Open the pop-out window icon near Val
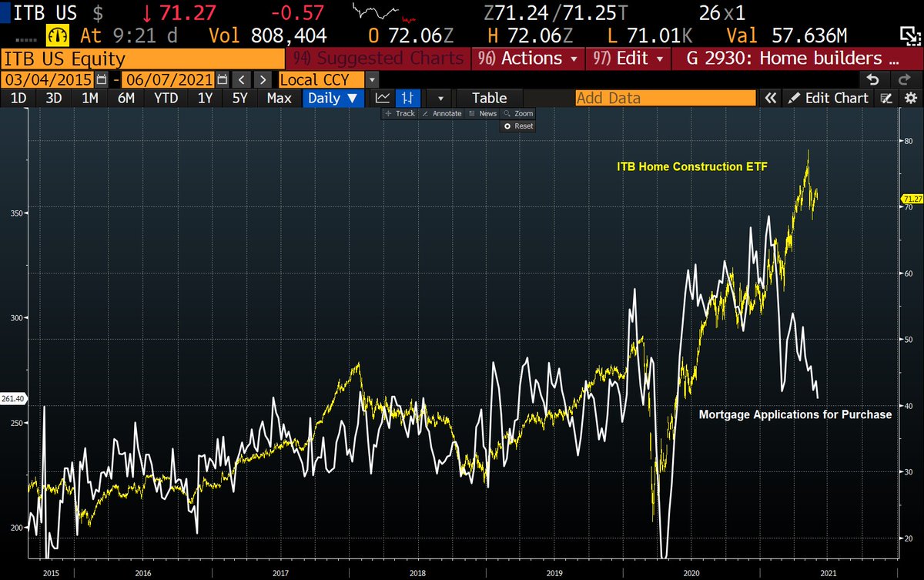The image size is (924, 580). click(x=909, y=35)
